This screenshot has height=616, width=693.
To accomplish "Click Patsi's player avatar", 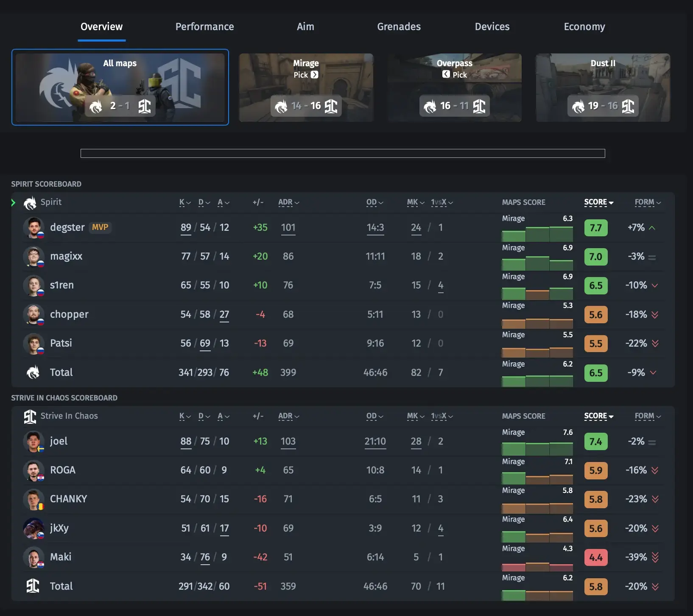I will [34, 343].
